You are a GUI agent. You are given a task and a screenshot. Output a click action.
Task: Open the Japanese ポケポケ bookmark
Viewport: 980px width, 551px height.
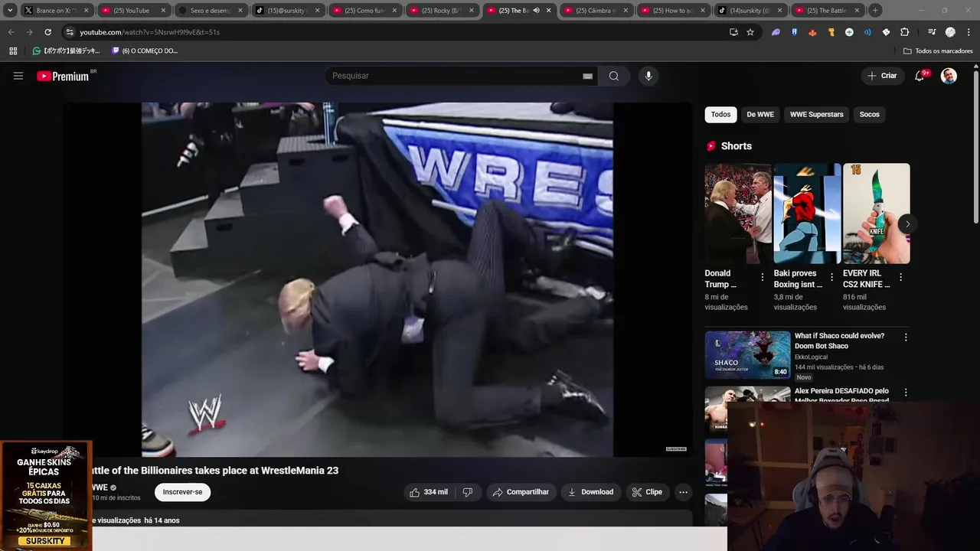pos(66,51)
